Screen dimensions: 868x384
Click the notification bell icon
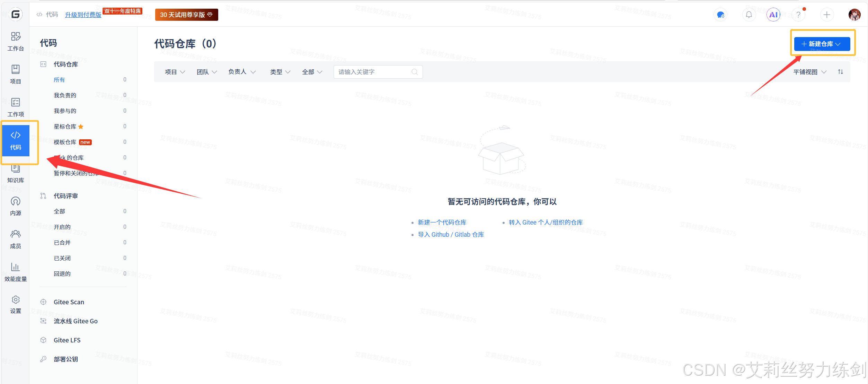[x=749, y=15]
